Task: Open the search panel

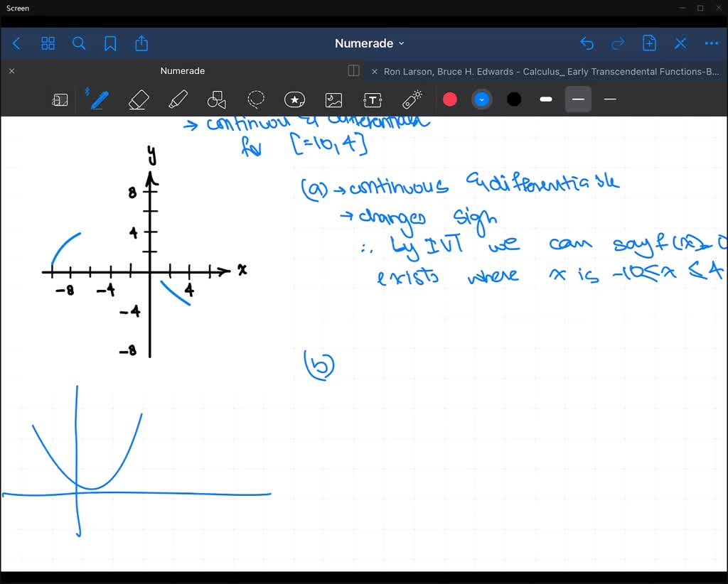Action: click(x=79, y=43)
